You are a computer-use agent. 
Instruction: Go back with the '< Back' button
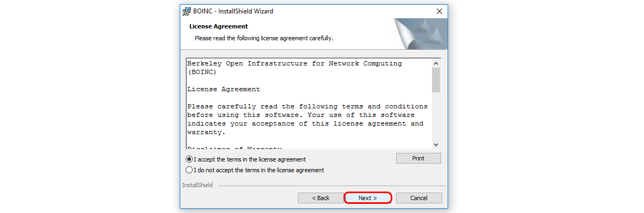pos(321,198)
